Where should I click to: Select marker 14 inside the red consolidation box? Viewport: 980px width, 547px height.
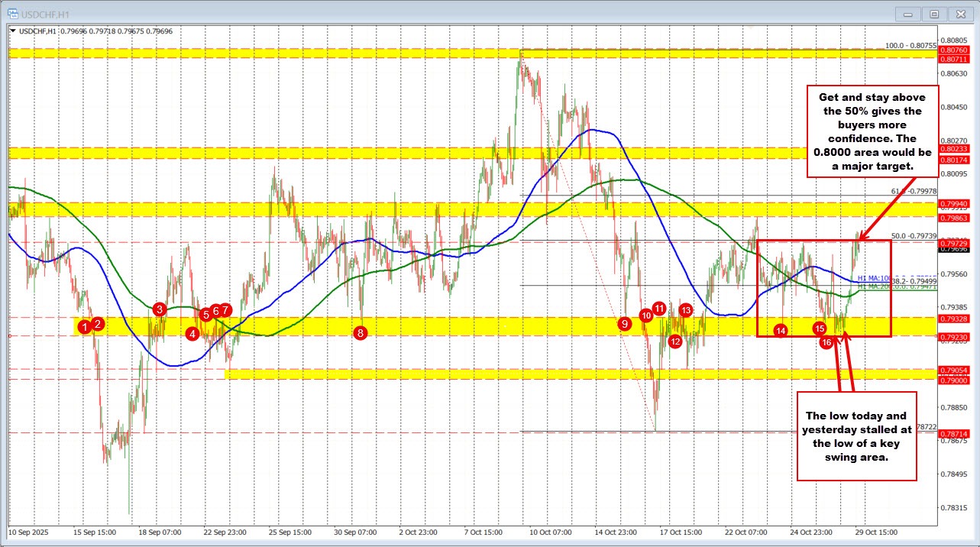(780, 332)
